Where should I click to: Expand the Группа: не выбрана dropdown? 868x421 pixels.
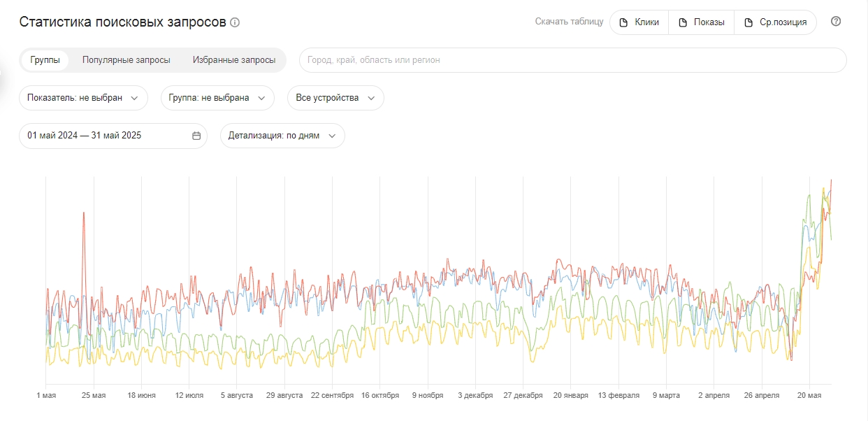click(x=217, y=98)
